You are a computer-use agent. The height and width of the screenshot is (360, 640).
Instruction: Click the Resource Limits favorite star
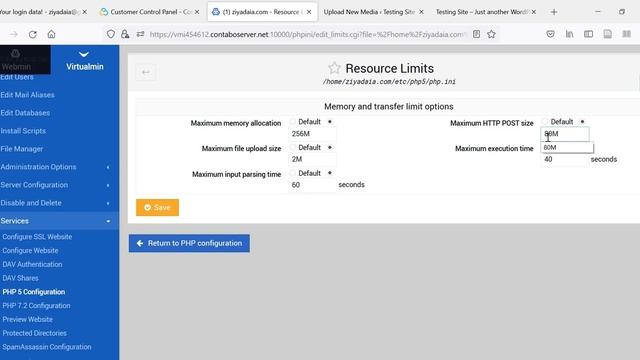coord(334,68)
